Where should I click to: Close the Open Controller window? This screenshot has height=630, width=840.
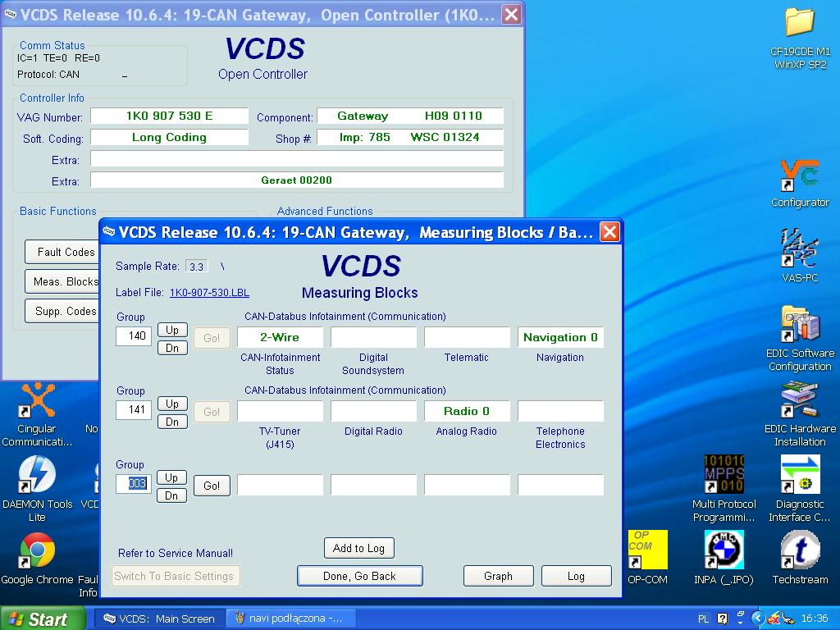pos(511,15)
